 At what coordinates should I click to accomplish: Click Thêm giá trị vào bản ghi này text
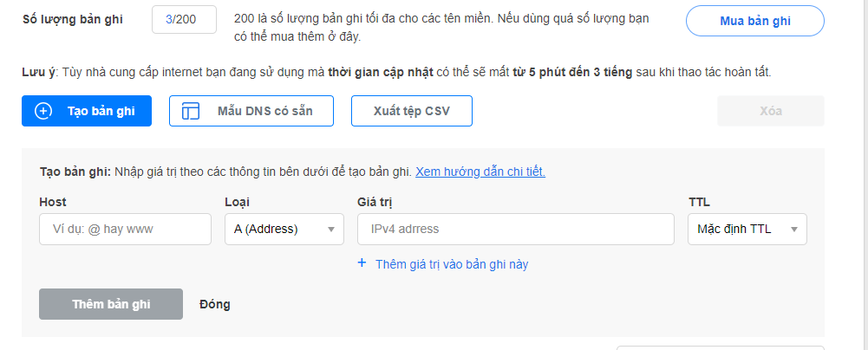click(452, 264)
